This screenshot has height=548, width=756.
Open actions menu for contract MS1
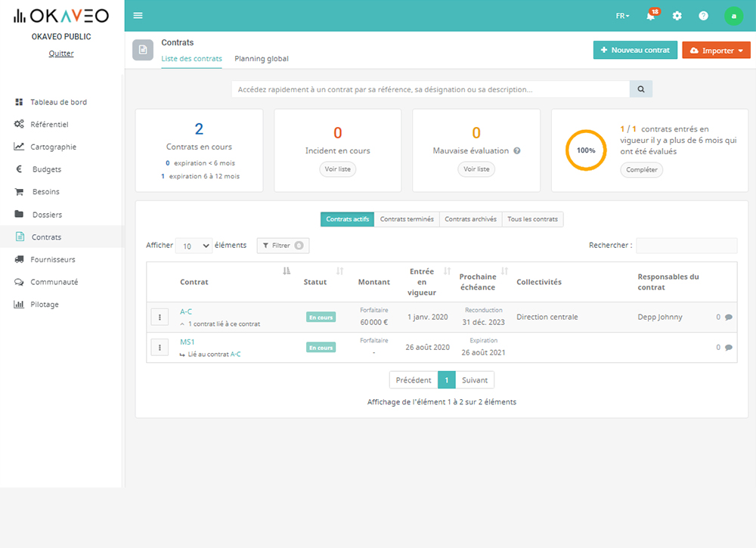(x=160, y=348)
